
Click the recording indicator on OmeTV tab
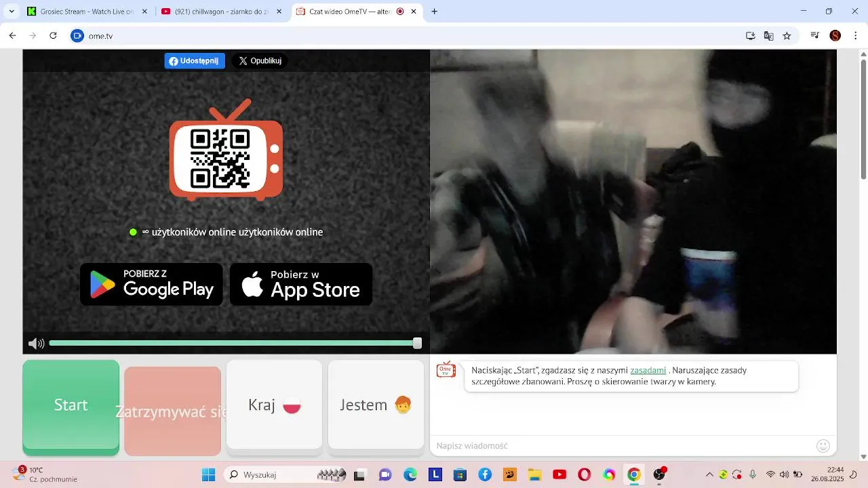pos(400,12)
